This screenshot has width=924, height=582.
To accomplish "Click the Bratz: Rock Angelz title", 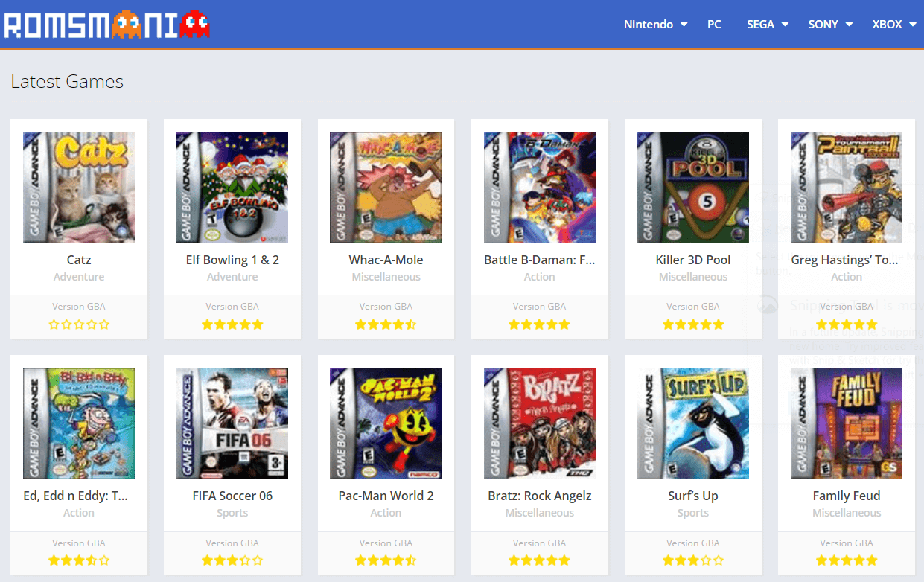I will point(540,496).
